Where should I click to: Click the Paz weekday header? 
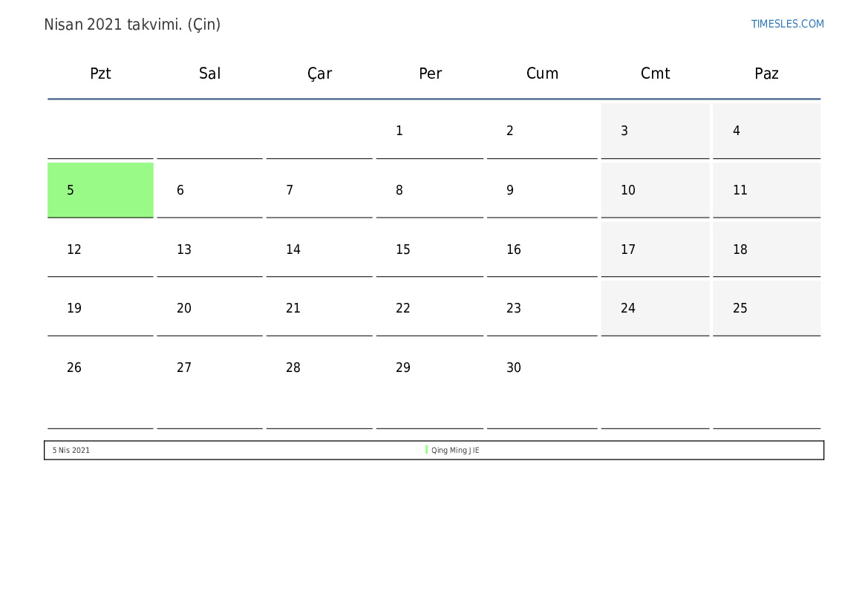766,74
